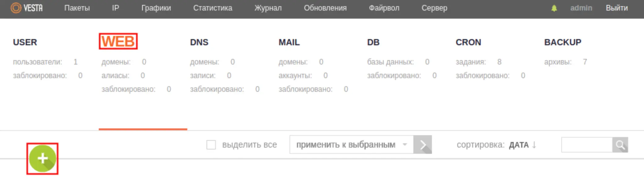Click 'задания:' under CRON
Screen dimensions: 644x191
click(471, 62)
